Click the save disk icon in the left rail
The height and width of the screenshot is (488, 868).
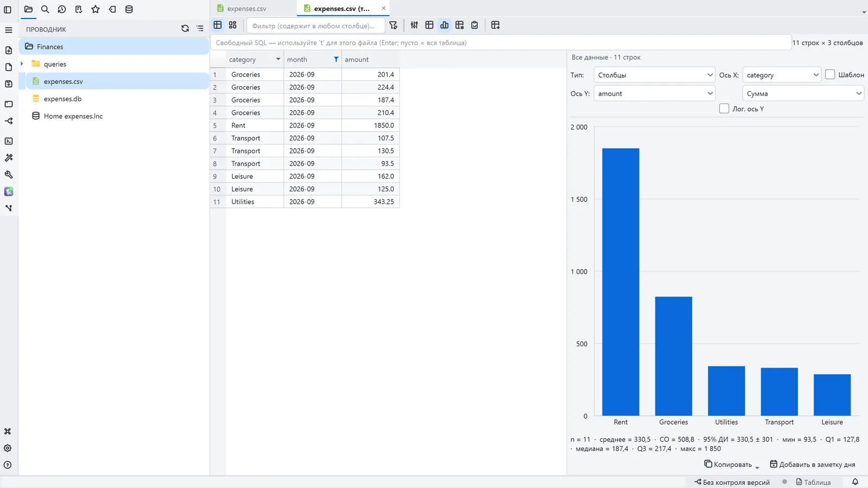9,84
